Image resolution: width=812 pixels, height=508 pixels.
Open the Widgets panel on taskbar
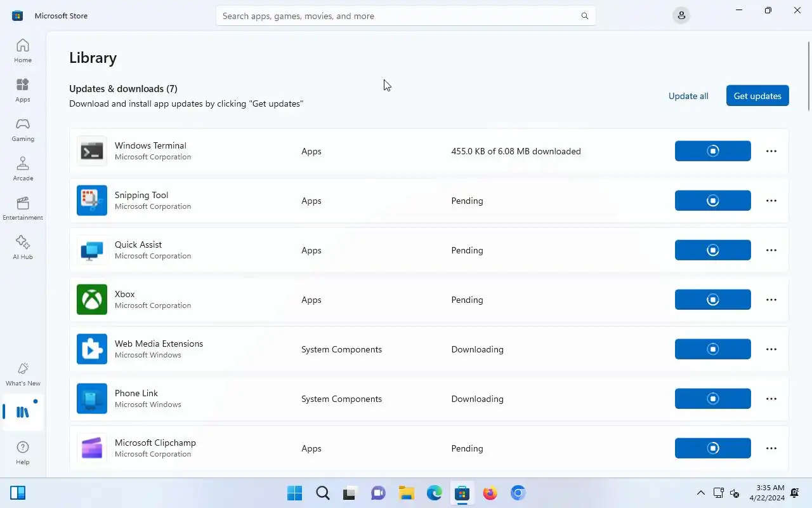18,493
